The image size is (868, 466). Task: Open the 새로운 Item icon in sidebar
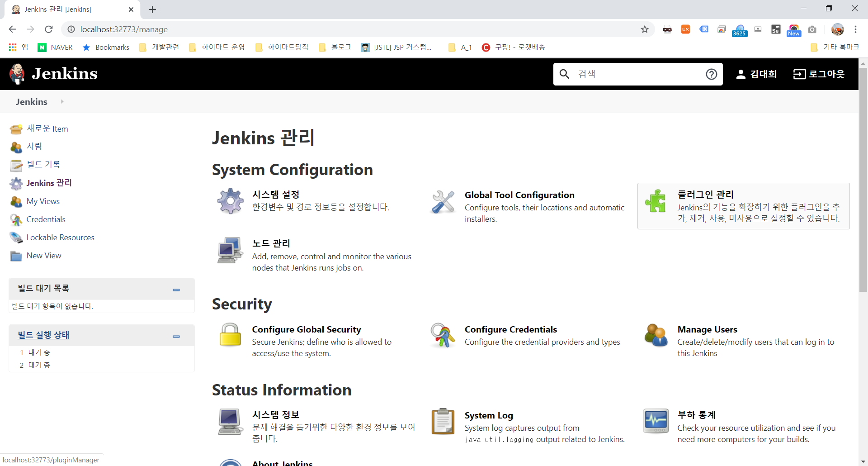pos(16,129)
